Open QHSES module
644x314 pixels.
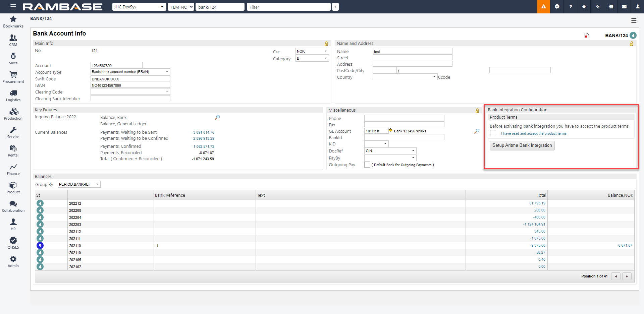[13, 243]
